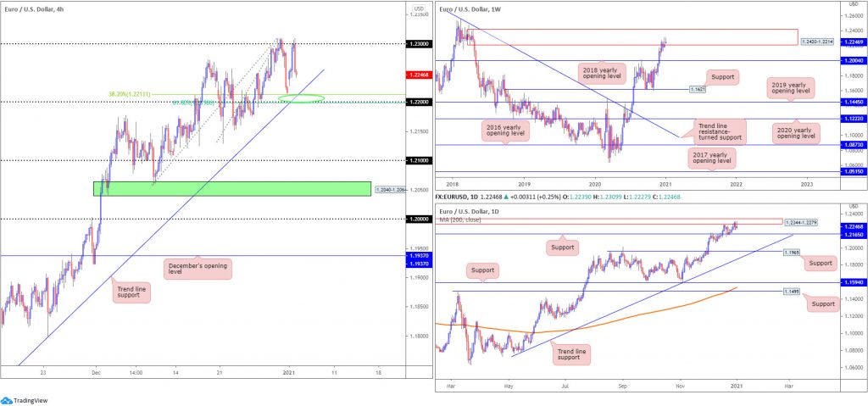This screenshot has height=406, width=868.
Task: Select the daily chart 'Trend line support' callout
Action: (571, 354)
